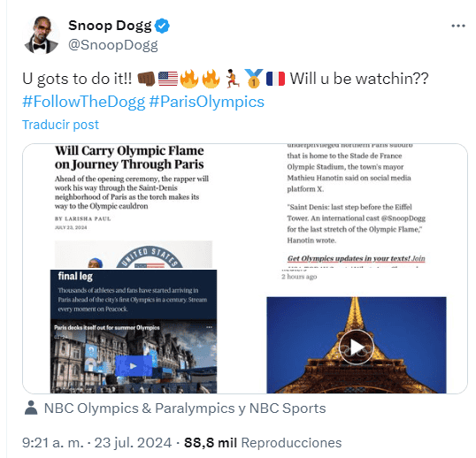Click the gold medal emoji
Screen dimensions: 476x458
(254, 79)
